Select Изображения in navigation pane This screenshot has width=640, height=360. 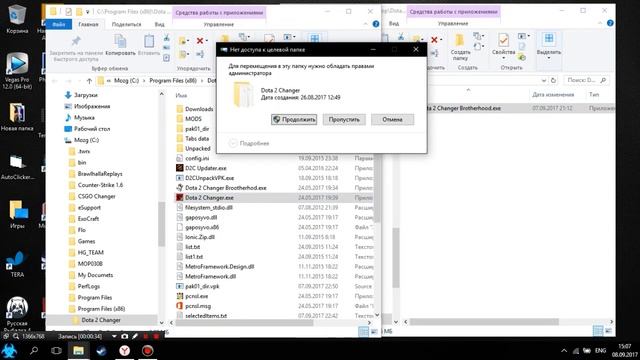[92, 107]
